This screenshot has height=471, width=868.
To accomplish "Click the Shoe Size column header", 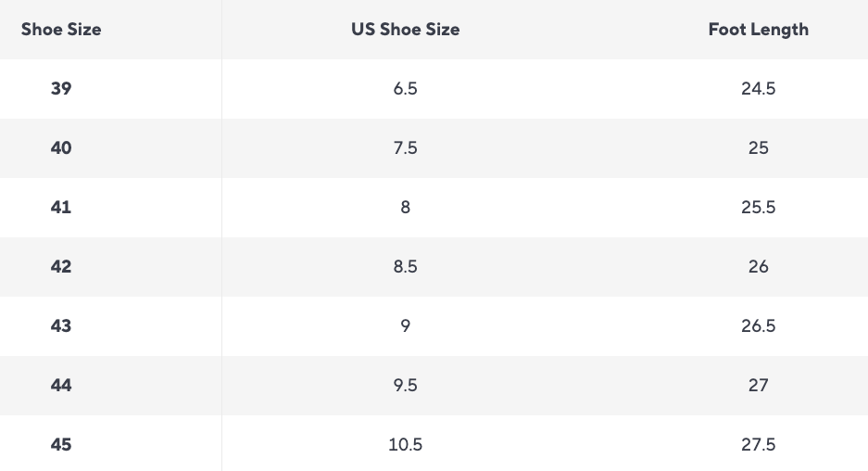I will (x=61, y=30).
